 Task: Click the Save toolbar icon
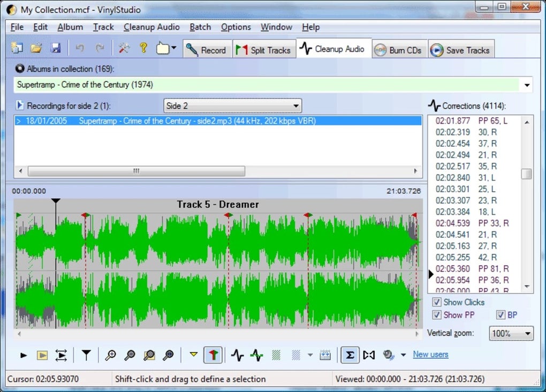tap(55, 48)
